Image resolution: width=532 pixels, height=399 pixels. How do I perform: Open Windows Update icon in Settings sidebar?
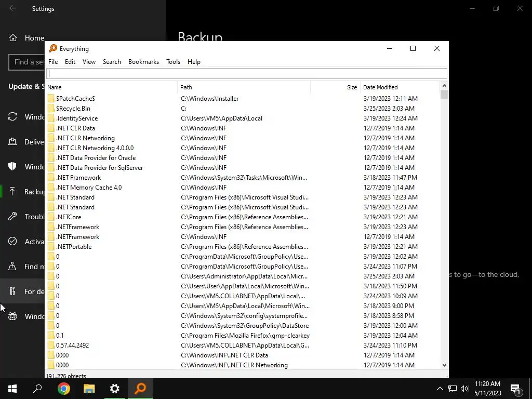[x=12, y=117]
